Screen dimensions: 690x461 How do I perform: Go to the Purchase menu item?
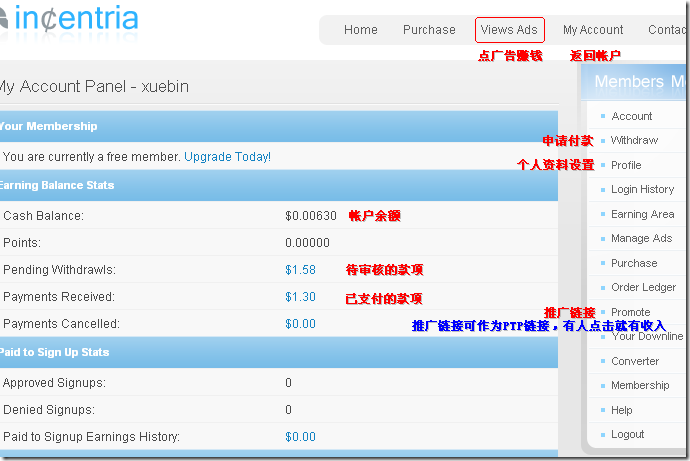click(x=429, y=30)
